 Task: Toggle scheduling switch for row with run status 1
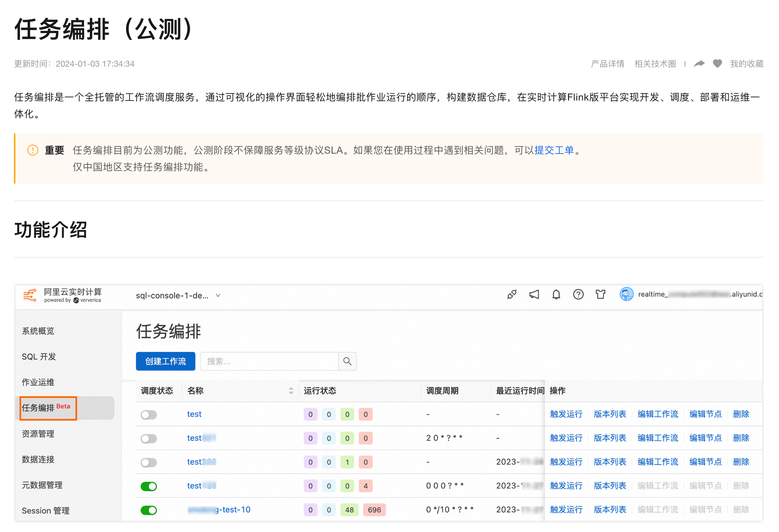pyautogui.click(x=149, y=463)
